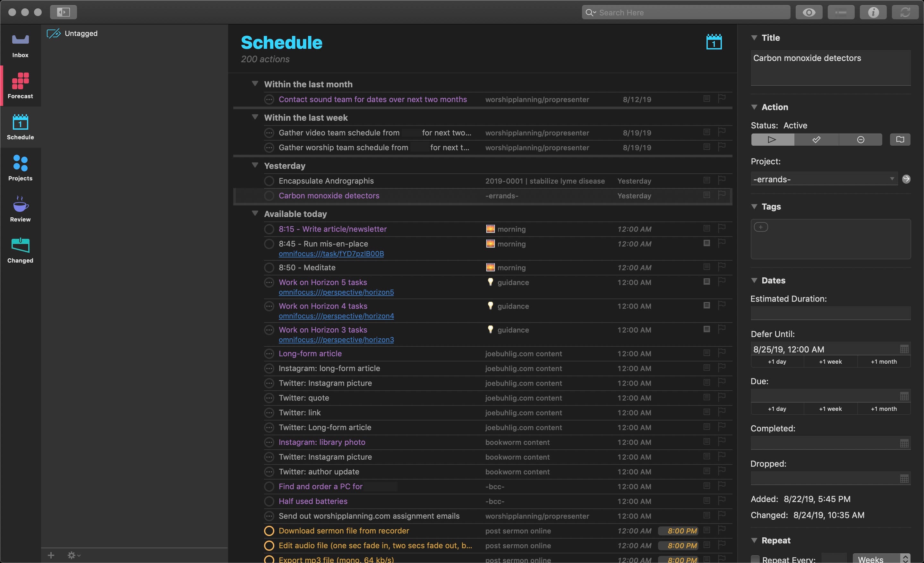Toggle the inspector info button
The width and height of the screenshot is (924, 563).
click(873, 13)
